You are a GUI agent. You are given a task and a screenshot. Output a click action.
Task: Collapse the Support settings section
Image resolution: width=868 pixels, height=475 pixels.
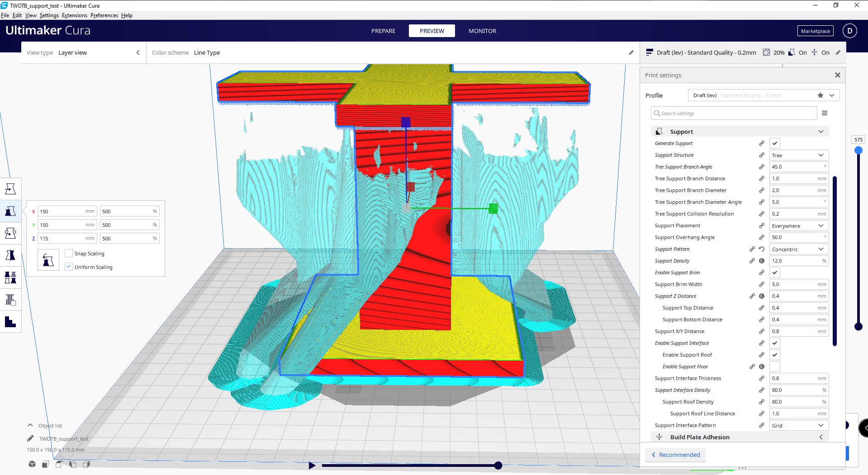click(740, 132)
